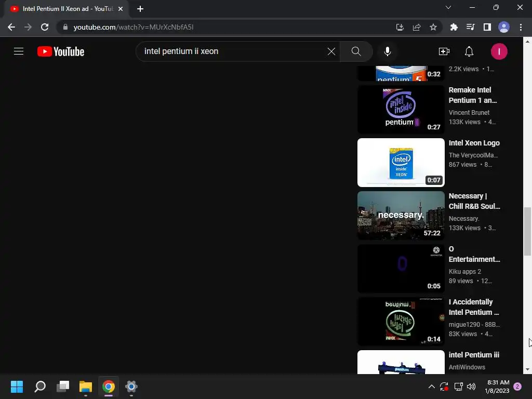Click the magnifier search button
Viewport: 532px width, 399px height.
coord(356,51)
